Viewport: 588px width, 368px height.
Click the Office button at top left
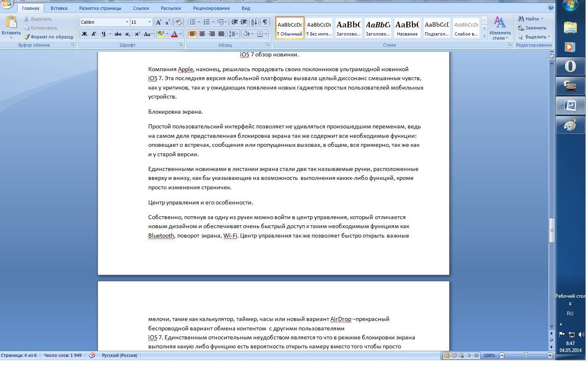(x=7, y=3)
